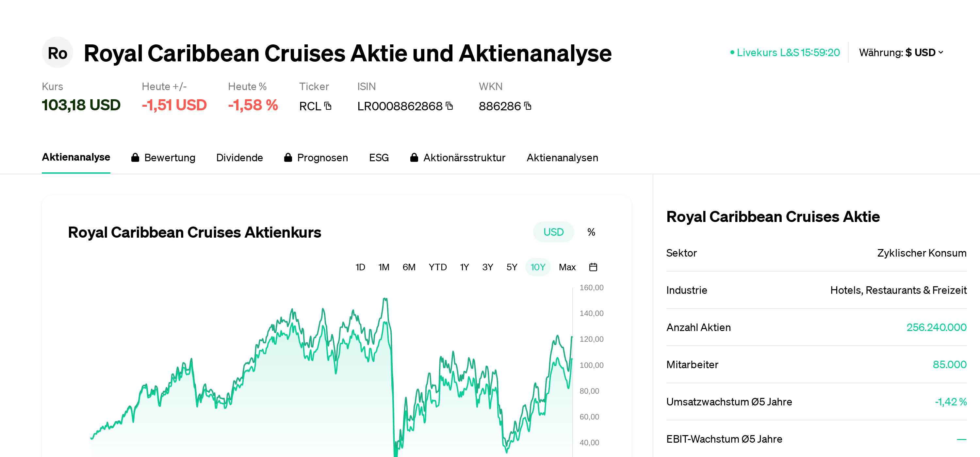Open the Aktienanalyse tab

(76, 157)
